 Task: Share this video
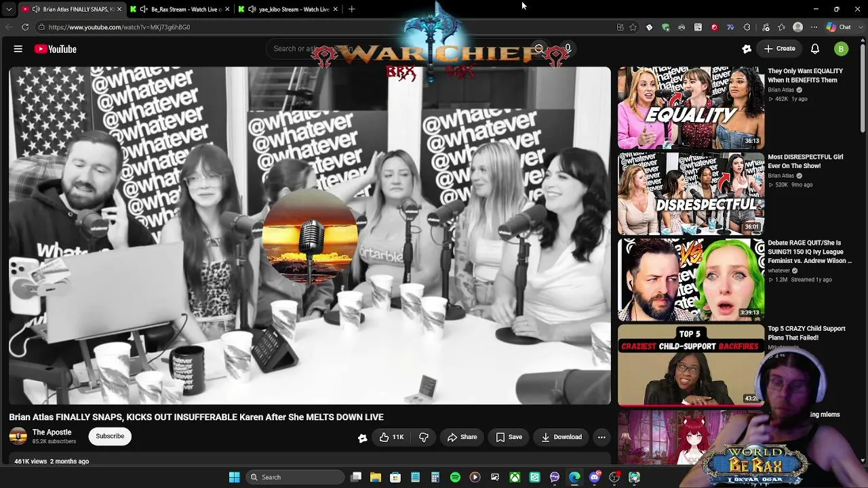tap(462, 437)
